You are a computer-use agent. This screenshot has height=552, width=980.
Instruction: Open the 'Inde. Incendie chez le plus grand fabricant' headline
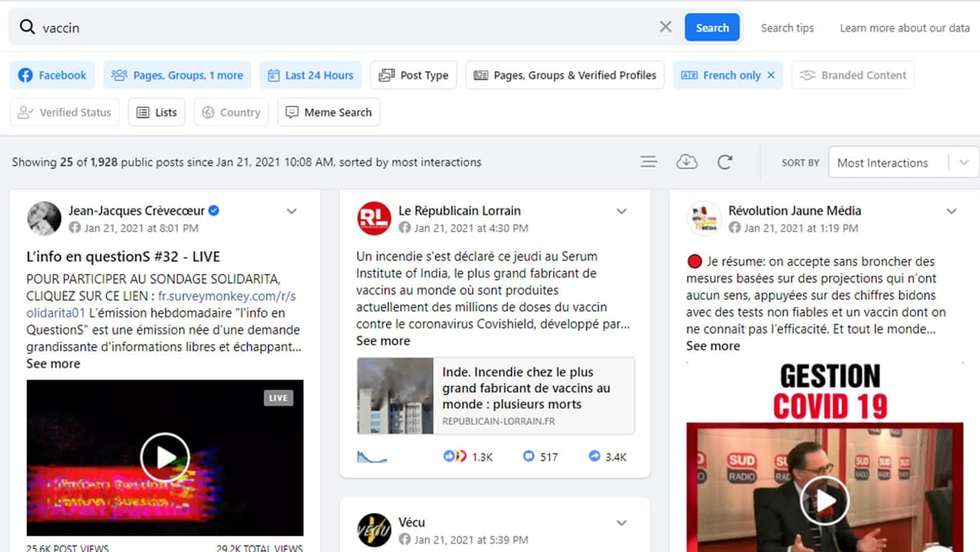click(x=527, y=388)
